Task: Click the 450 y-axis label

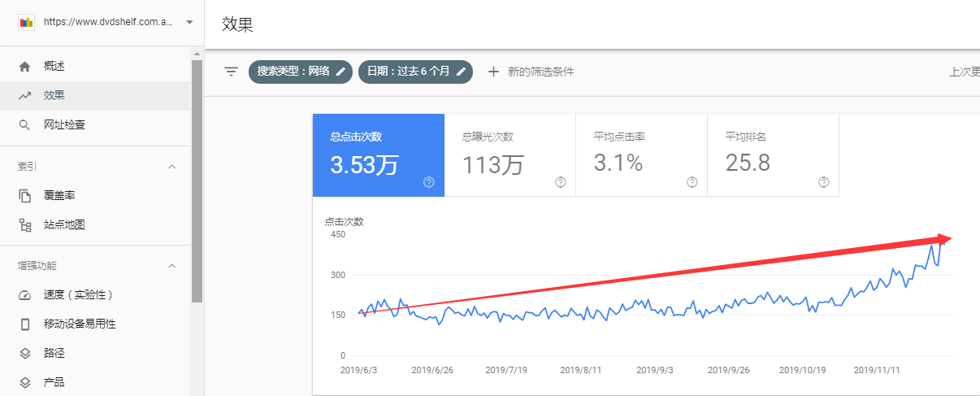Action: click(337, 234)
